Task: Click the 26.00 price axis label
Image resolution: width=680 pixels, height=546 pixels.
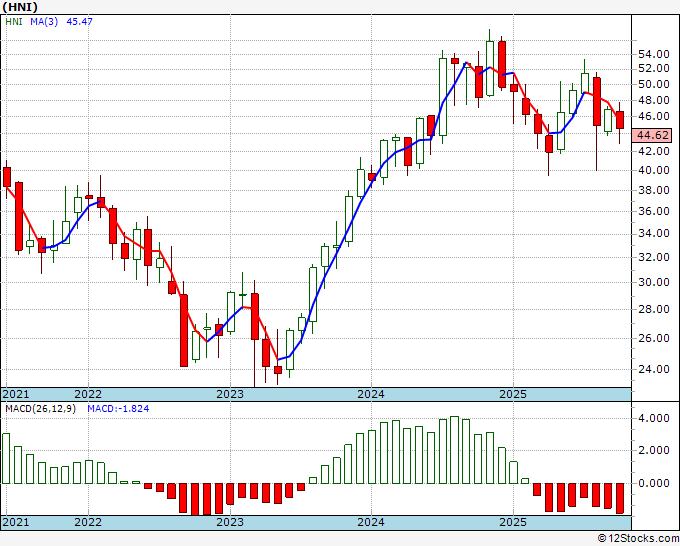Action: [x=654, y=338]
